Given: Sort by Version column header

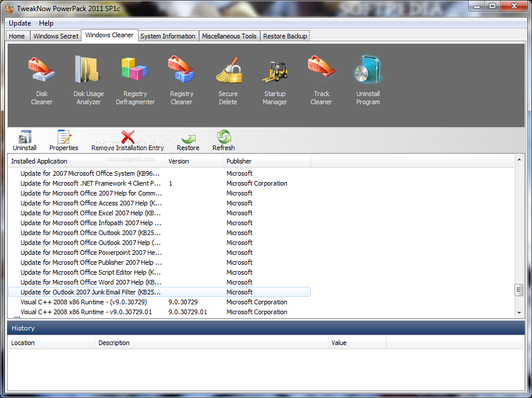Looking at the screenshot, I should click(194, 161).
